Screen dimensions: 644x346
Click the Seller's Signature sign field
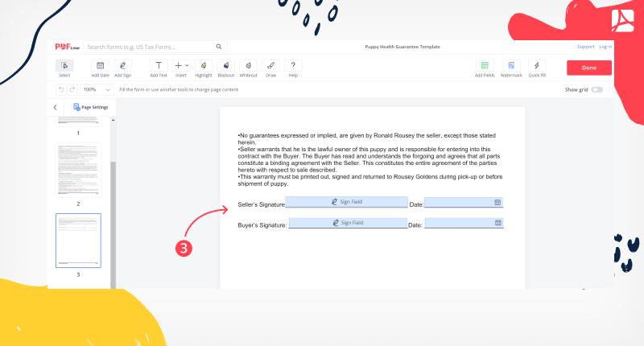[x=347, y=202]
